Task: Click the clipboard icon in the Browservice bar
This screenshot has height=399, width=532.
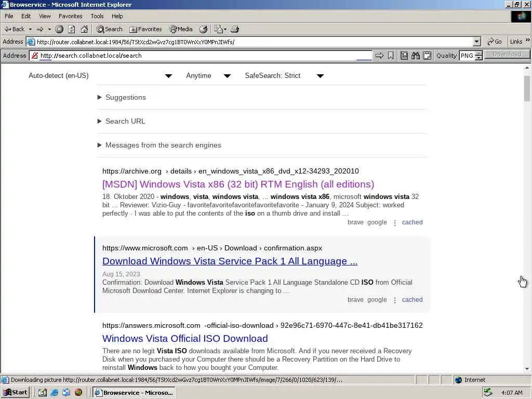Action: 427,56
